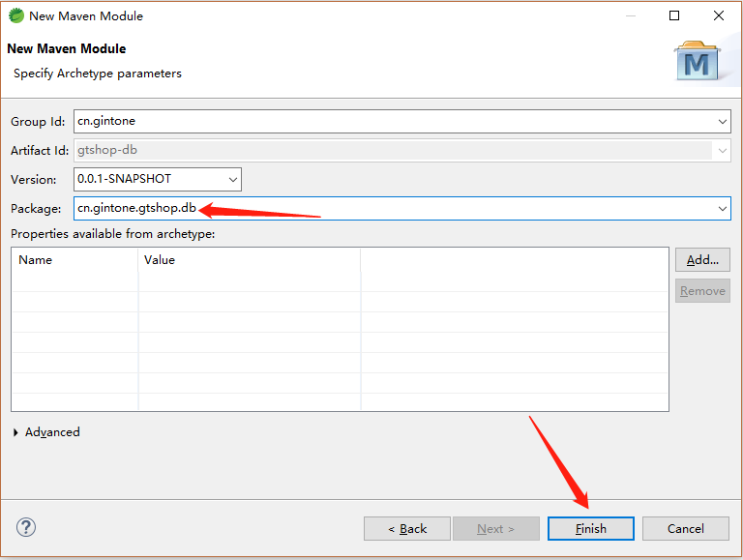This screenshot has width=743, height=560.
Task: Close the New Maven Module dialog
Action: pyautogui.click(x=719, y=15)
